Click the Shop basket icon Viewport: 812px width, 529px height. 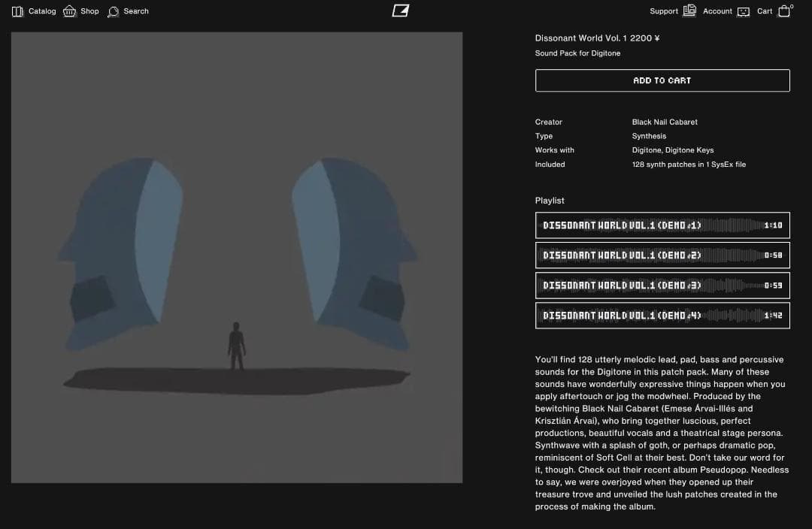tap(69, 11)
